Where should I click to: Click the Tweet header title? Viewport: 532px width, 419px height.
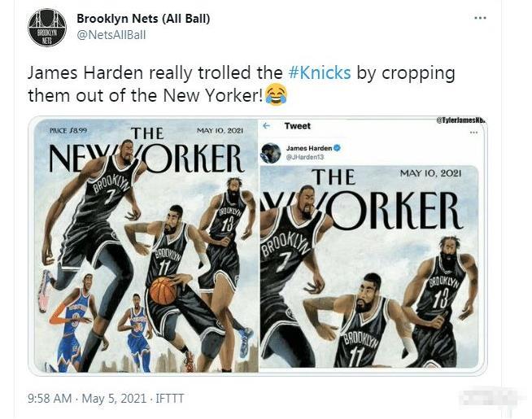tap(298, 126)
